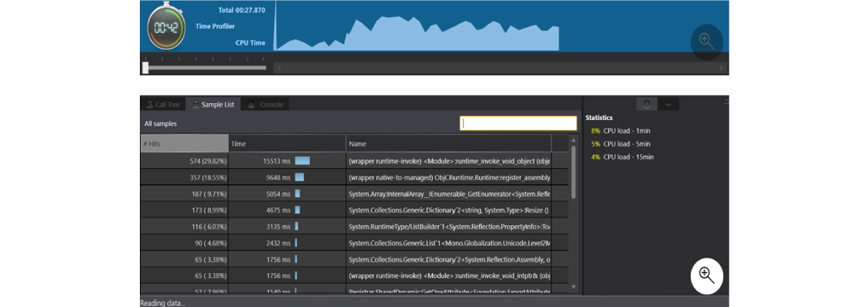Image resolution: width=868 pixels, height=307 pixels.
Task: Click System.Array:InternalArray__IEnumerable_GetEnumerator name
Action: point(449,194)
